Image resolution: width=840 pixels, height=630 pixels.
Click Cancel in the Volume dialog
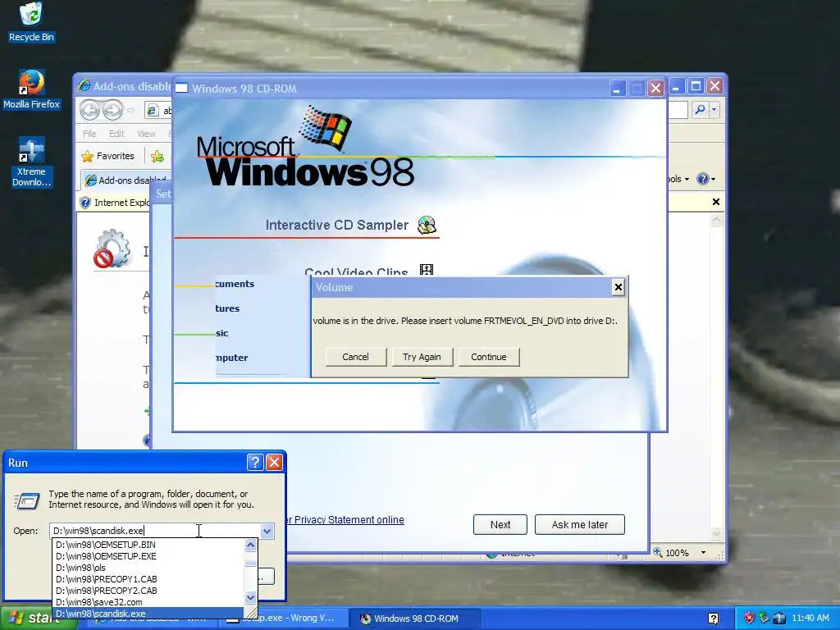pos(355,357)
